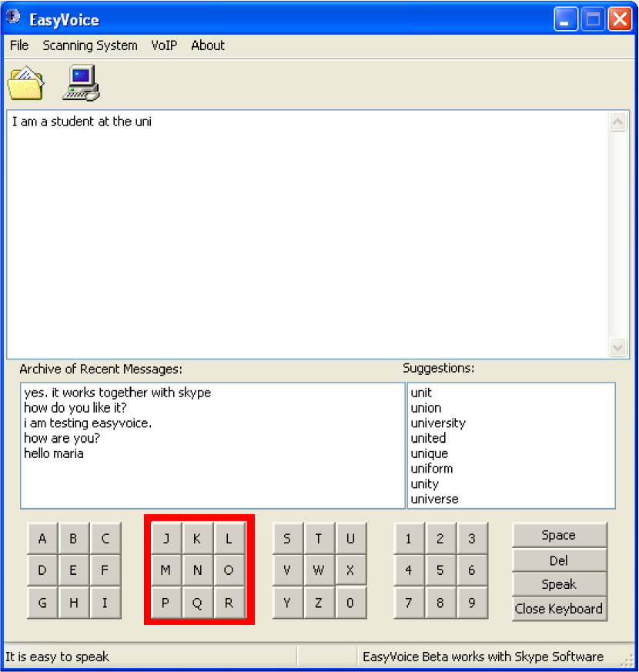Click inside the main message text area
Screen dimensions: 639x672
click(308, 235)
